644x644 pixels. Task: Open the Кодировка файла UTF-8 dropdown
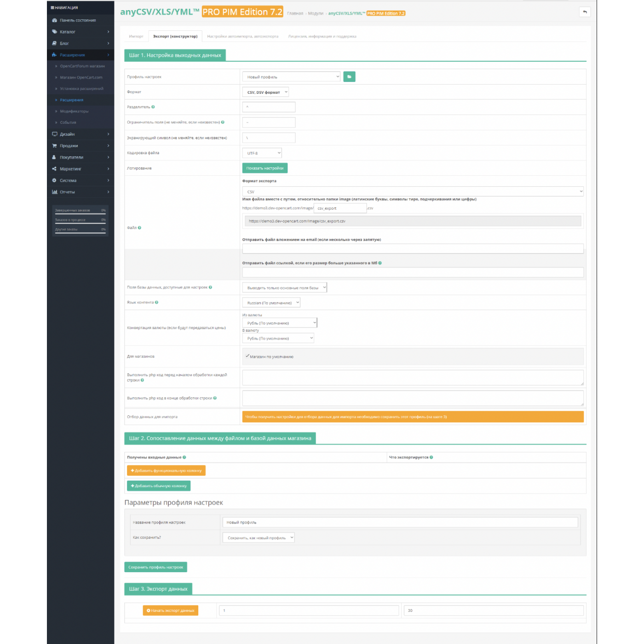point(262,153)
